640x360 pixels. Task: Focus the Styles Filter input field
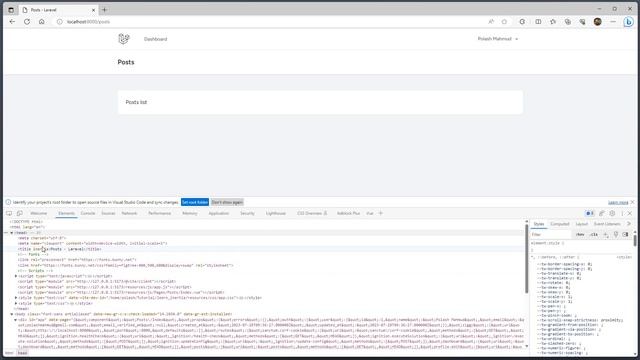tap(551, 234)
